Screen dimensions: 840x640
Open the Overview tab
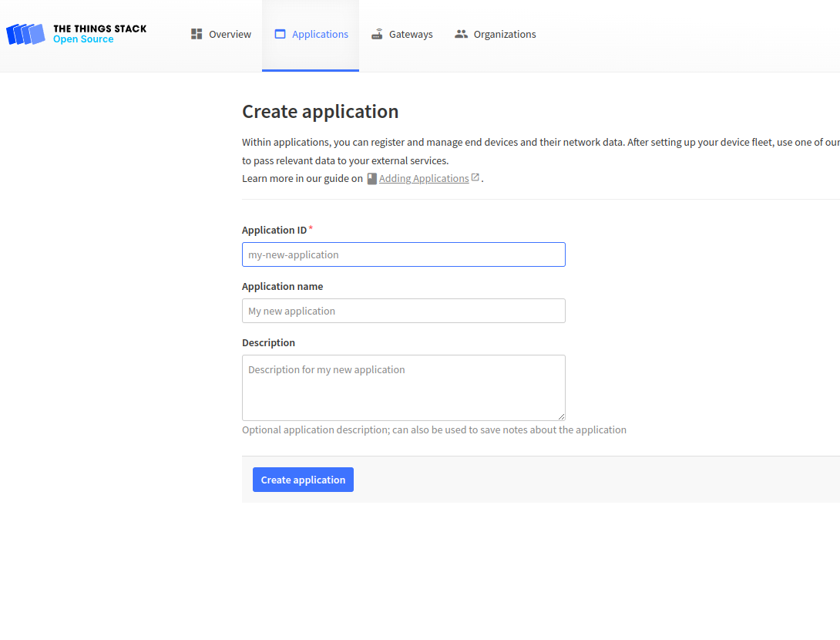[230, 34]
